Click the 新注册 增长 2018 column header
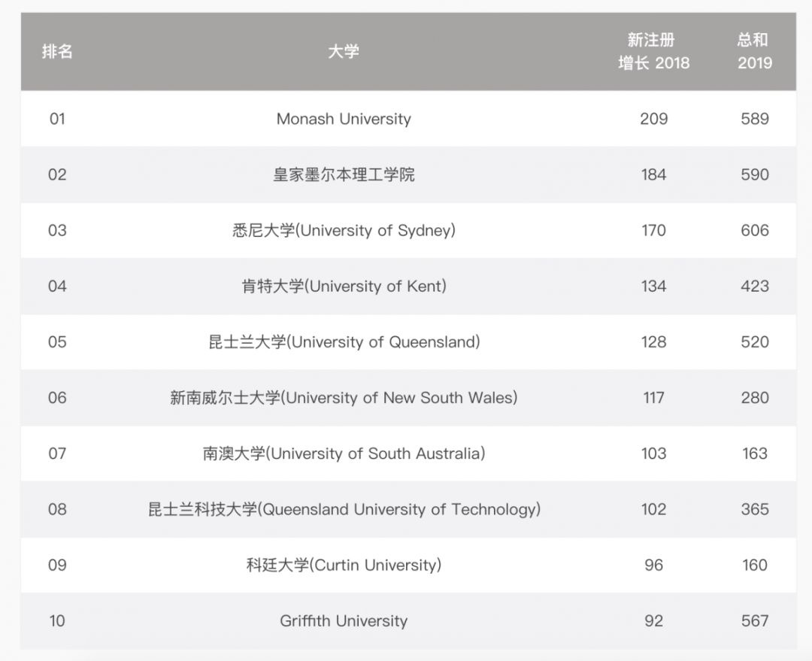 (653, 51)
